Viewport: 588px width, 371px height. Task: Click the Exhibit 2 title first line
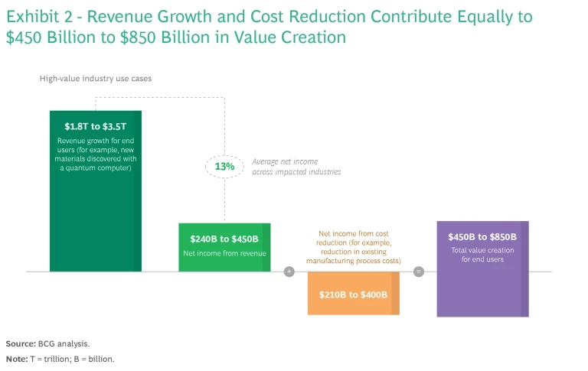pyautogui.click(x=269, y=16)
